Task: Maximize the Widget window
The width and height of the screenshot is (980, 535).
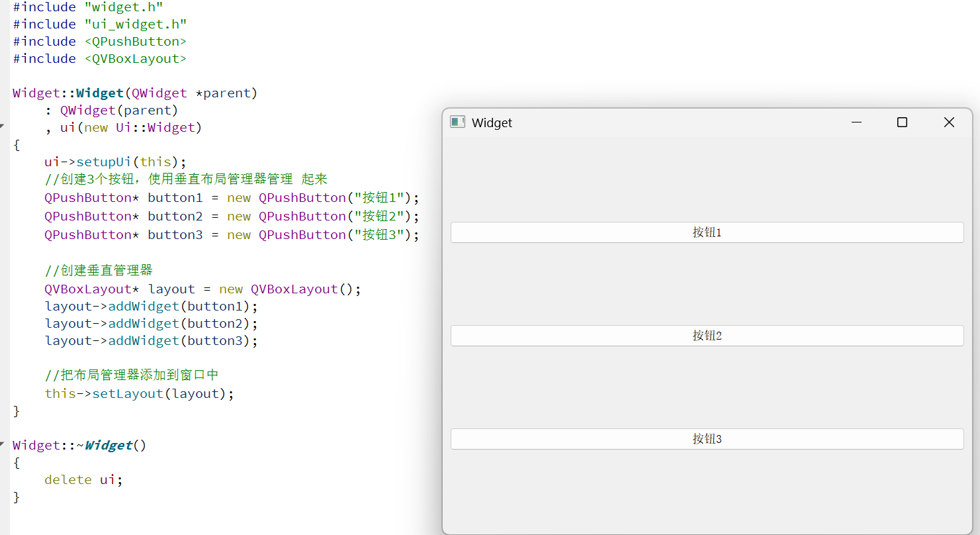Action: tap(902, 122)
